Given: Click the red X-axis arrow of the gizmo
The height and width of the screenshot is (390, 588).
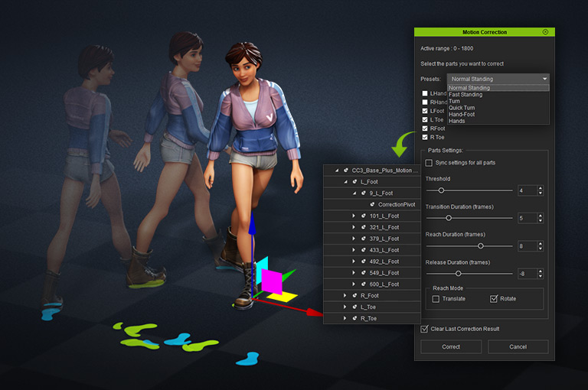Looking at the screenshot, I should click(x=313, y=312).
